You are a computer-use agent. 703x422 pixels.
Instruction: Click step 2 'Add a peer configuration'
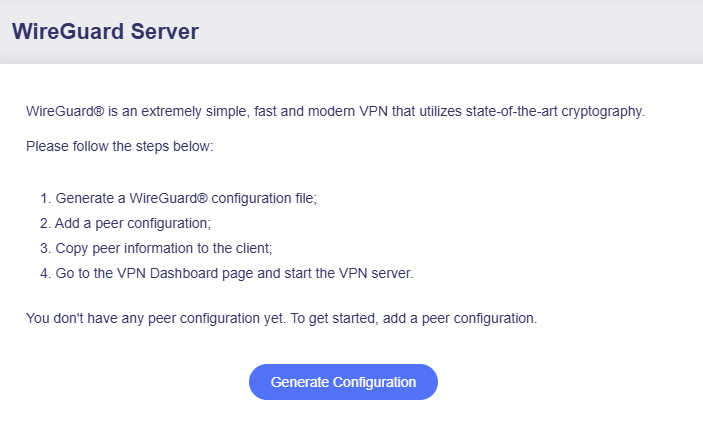[x=125, y=223]
